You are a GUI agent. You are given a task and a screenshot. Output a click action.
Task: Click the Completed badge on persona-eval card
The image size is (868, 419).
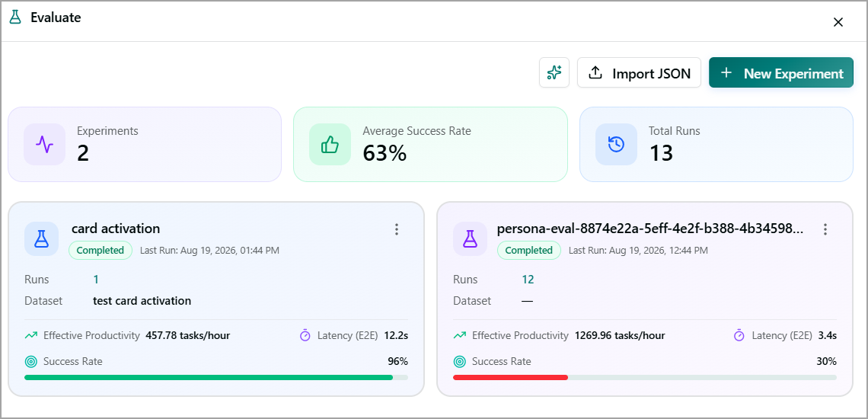pyautogui.click(x=528, y=251)
